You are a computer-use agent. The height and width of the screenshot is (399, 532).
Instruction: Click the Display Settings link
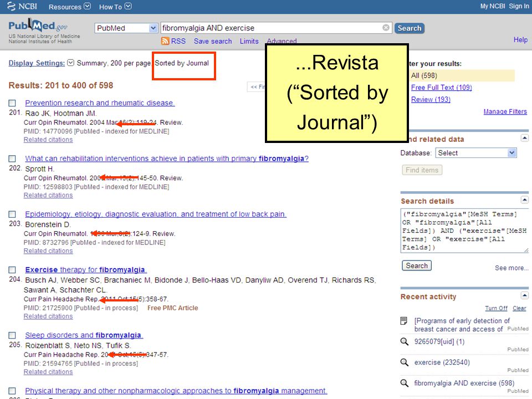[x=37, y=63]
